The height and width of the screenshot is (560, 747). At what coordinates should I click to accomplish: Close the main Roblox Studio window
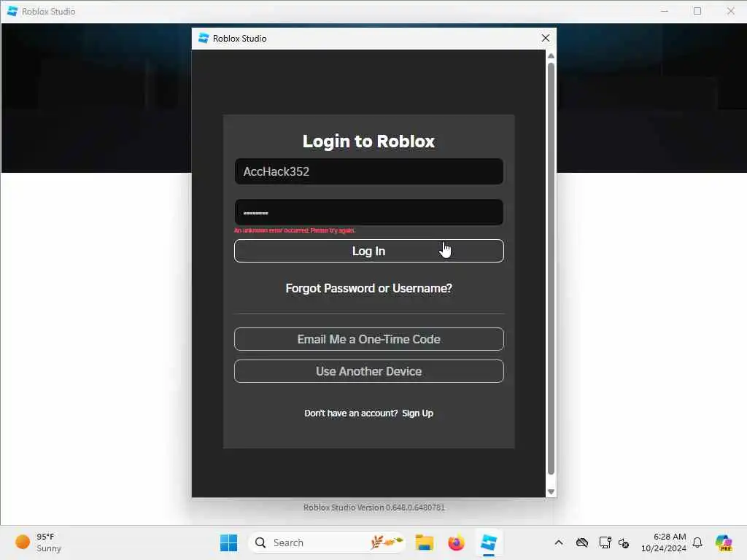click(x=730, y=11)
